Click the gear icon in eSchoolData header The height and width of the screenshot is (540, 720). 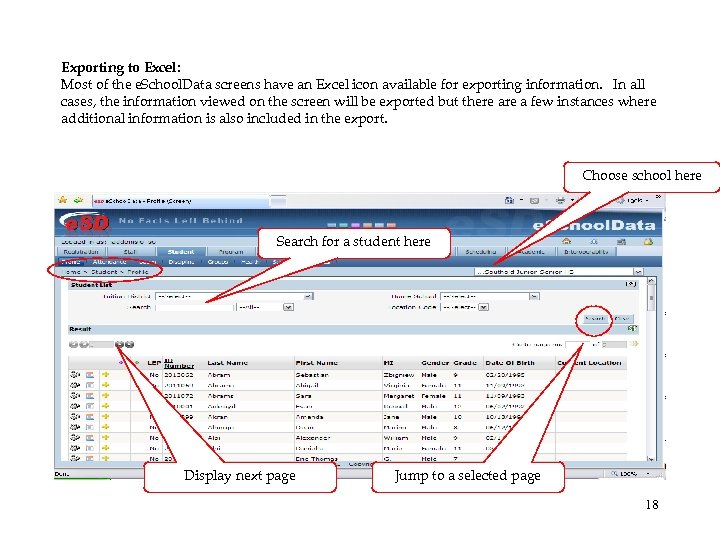coord(594,241)
